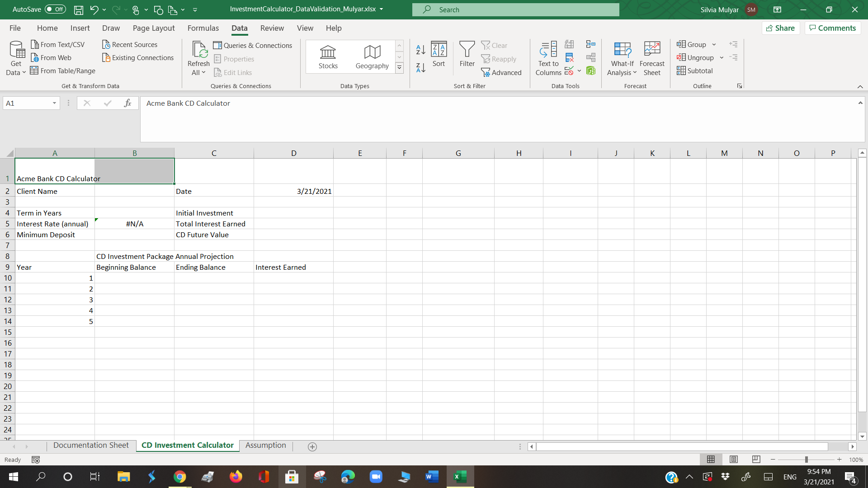Screen dimensions: 868x488
Task: Select the Geography data type
Action: point(372,57)
